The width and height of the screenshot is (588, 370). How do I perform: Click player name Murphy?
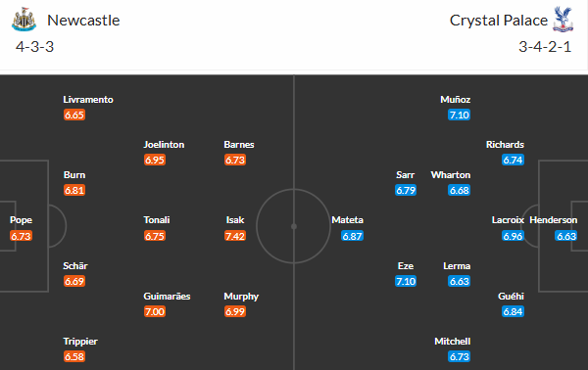tap(241, 297)
